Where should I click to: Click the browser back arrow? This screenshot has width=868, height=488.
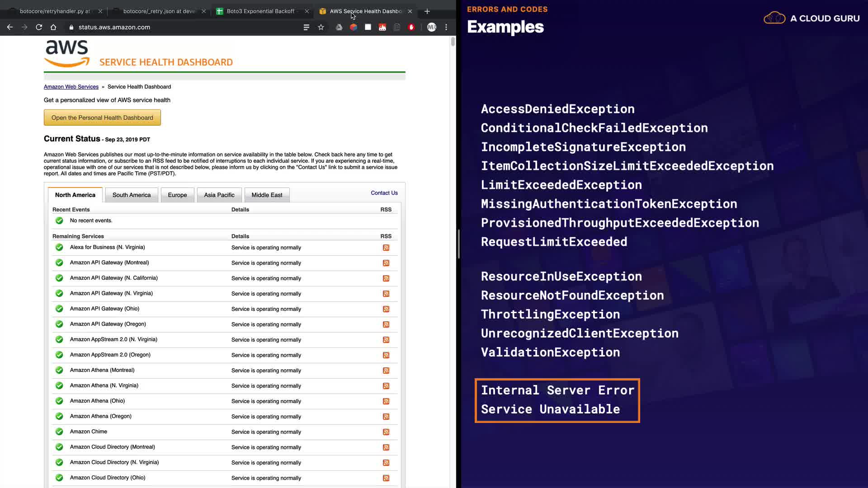coord(10,27)
